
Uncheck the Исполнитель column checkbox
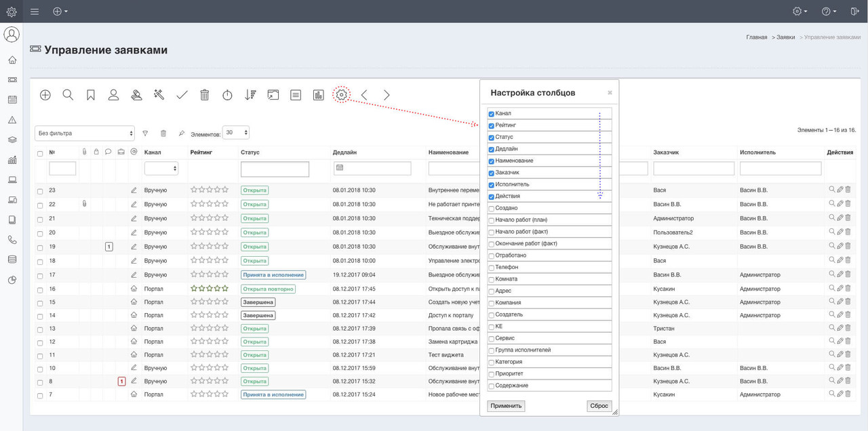click(x=492, y=184)
